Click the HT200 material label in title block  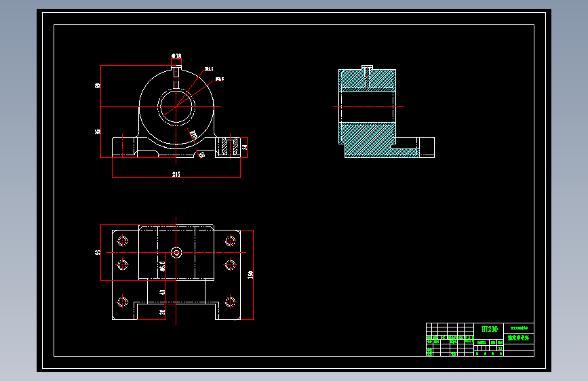click(490, 329)
